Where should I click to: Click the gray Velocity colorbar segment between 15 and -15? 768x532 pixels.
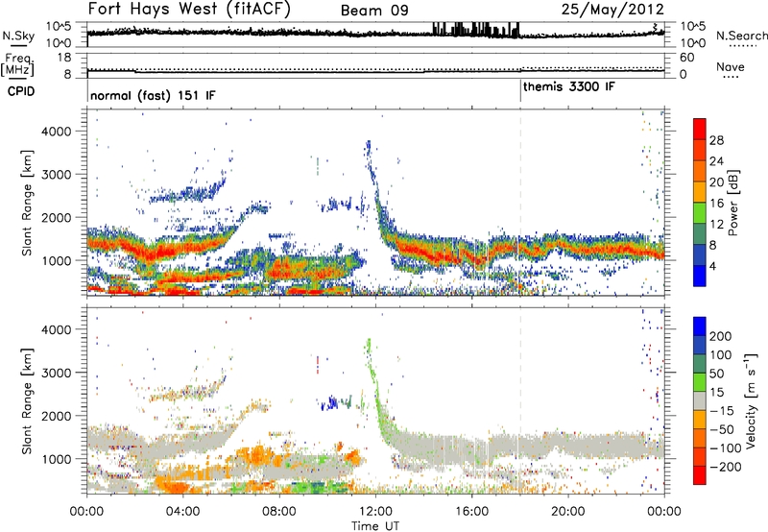pyautogui.click(x=700, y=400)
